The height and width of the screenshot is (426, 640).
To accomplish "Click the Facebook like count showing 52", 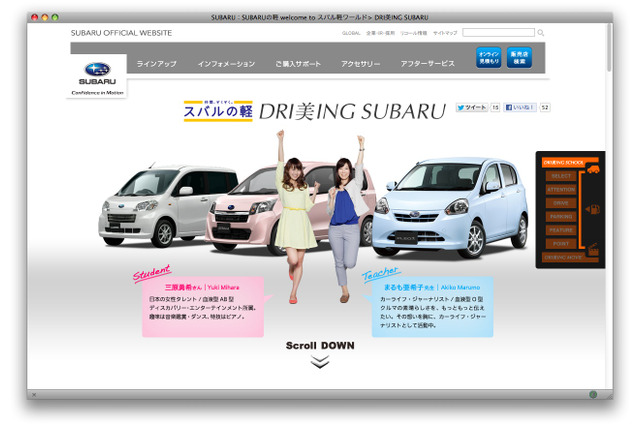I will click(x=545, y=107).
